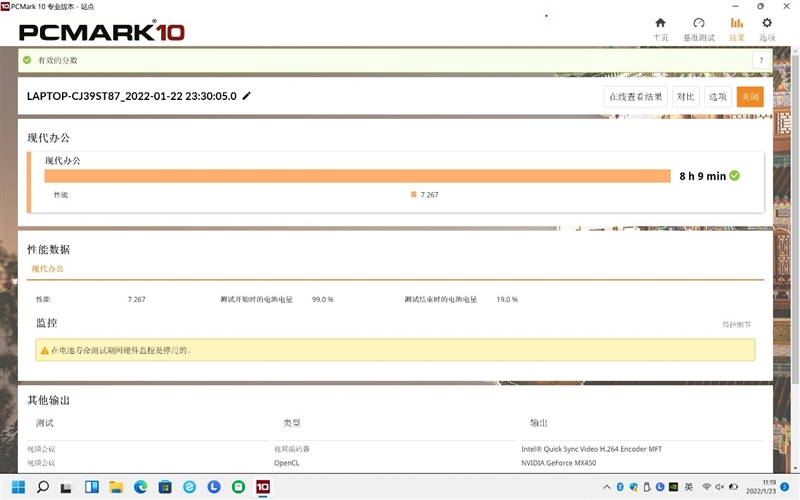Open Microsoft Store from taskbar
Viewport: 800px width, 500px height.
coord(165,487)
